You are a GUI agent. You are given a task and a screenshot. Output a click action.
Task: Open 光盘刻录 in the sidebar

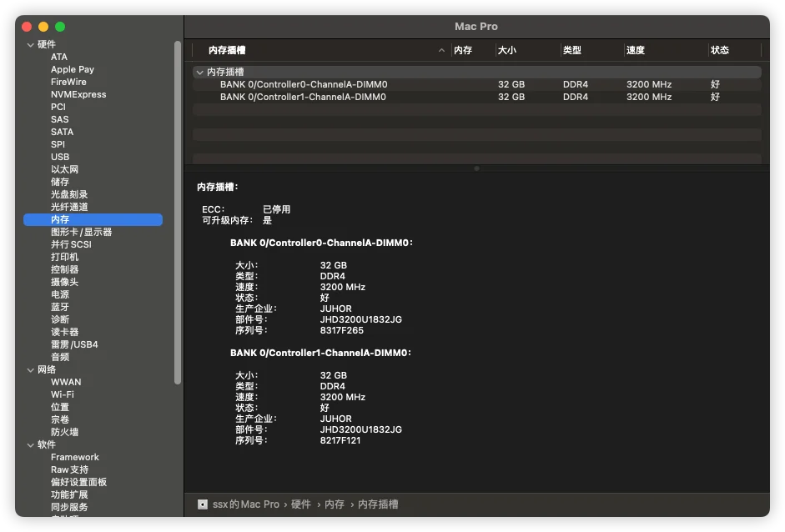pos(69,194)
